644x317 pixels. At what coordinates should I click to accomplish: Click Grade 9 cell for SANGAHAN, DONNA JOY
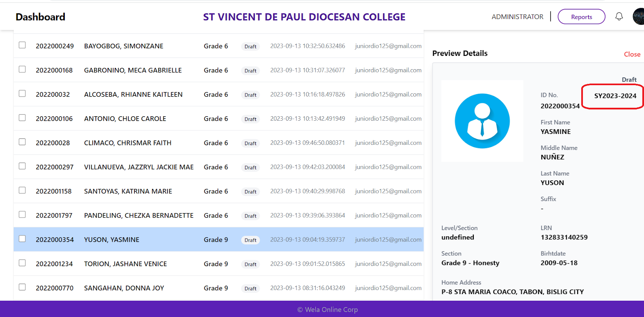[x=216, y=288]
